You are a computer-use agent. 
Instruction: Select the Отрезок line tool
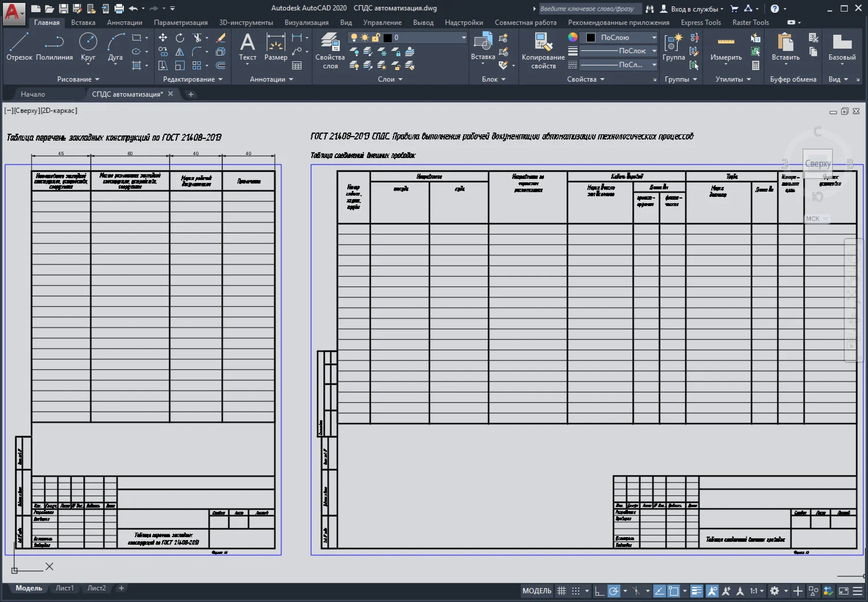(x=19, y=46)
